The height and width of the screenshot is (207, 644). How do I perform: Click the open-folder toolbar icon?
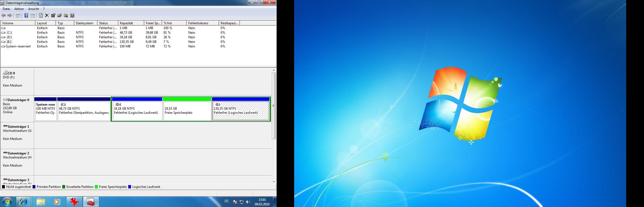pos(59,16)
